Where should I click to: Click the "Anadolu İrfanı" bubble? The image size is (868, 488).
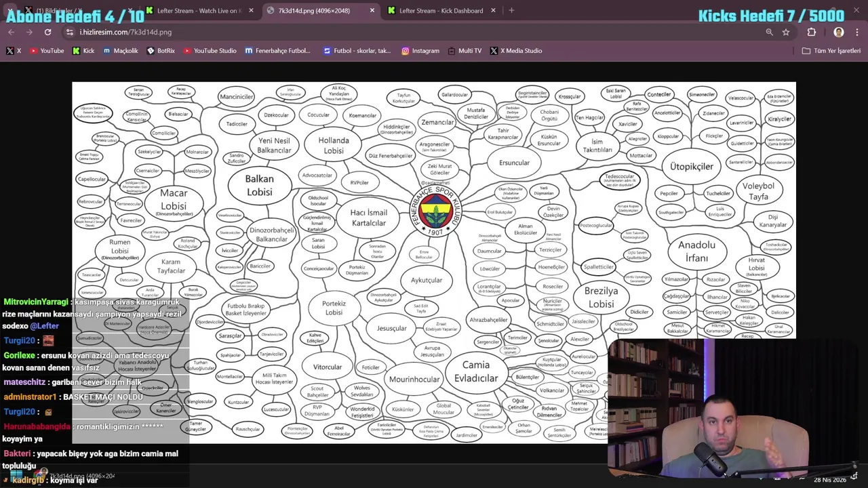pos(697,251)
